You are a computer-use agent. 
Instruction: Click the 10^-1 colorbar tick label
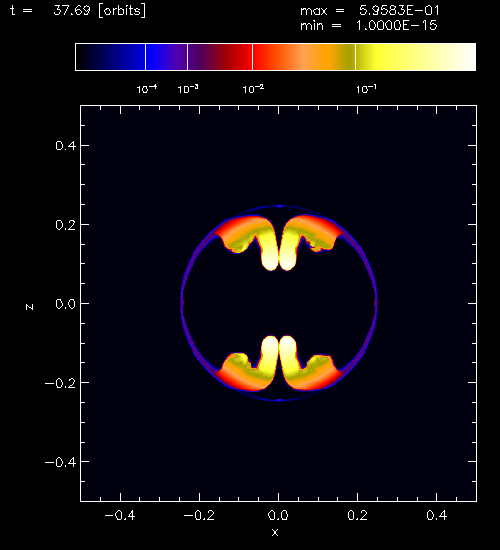366,89
